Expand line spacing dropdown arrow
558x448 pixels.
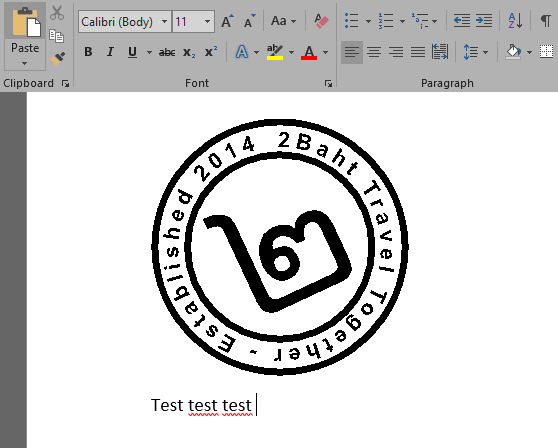click(486, 53)
